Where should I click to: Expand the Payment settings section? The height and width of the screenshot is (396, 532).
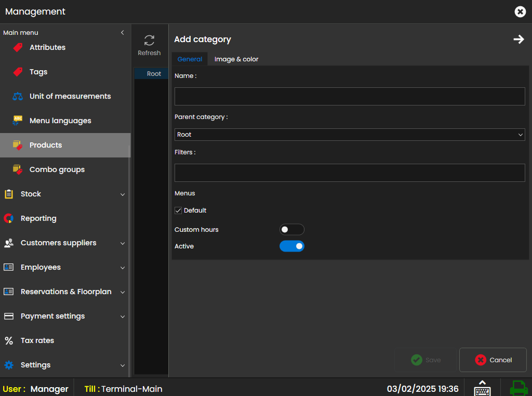point(123,316)
